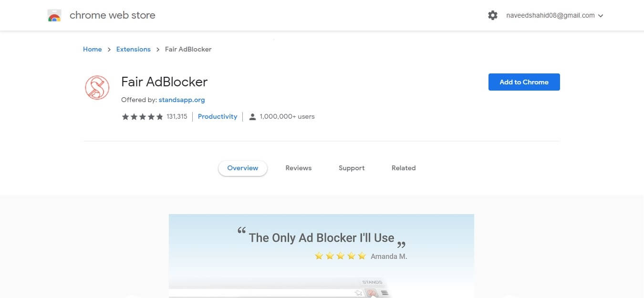Go to Home via breadcrumb
Screen dimensions: 644x298
point(93,49)
